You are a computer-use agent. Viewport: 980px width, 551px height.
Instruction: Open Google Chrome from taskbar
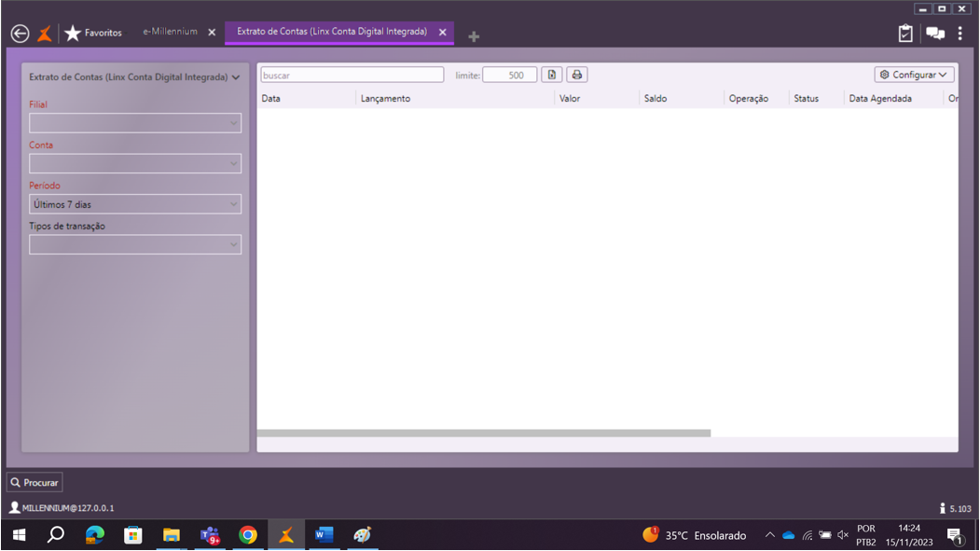pyautogui.click(x=248, y=535)
